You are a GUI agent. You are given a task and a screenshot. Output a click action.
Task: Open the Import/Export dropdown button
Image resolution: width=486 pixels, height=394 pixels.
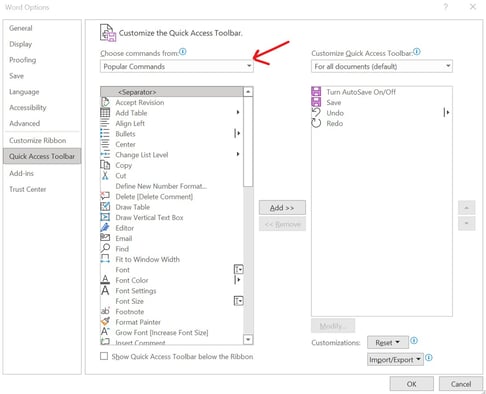395,360
